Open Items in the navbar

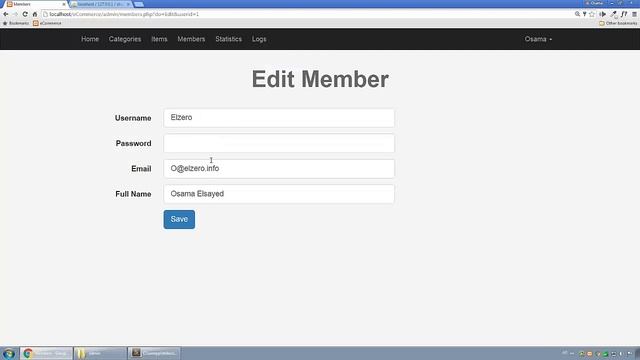pyautogui.click(x=159, y=39)
